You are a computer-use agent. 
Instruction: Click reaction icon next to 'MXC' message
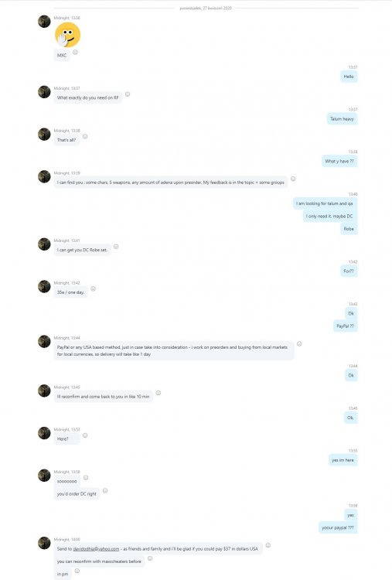tap(75, 52)
